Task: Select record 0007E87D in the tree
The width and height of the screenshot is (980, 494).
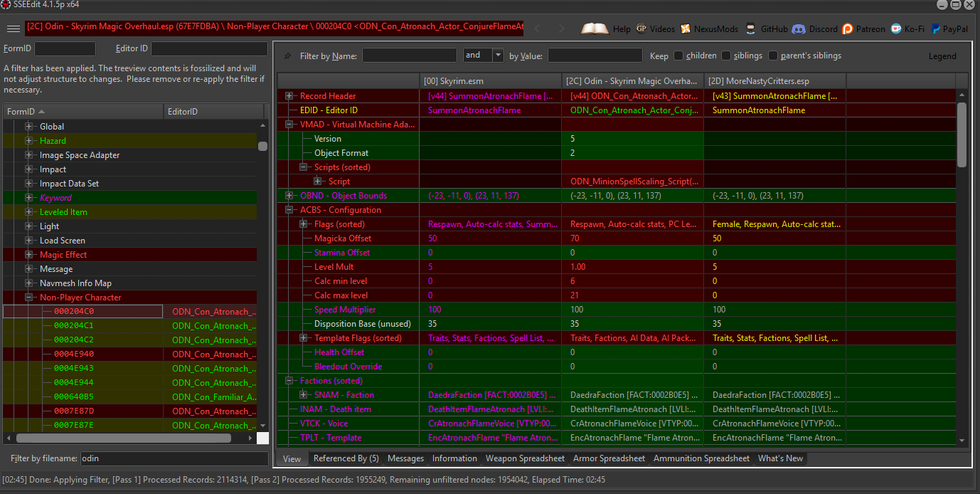Action: [74, 411]
